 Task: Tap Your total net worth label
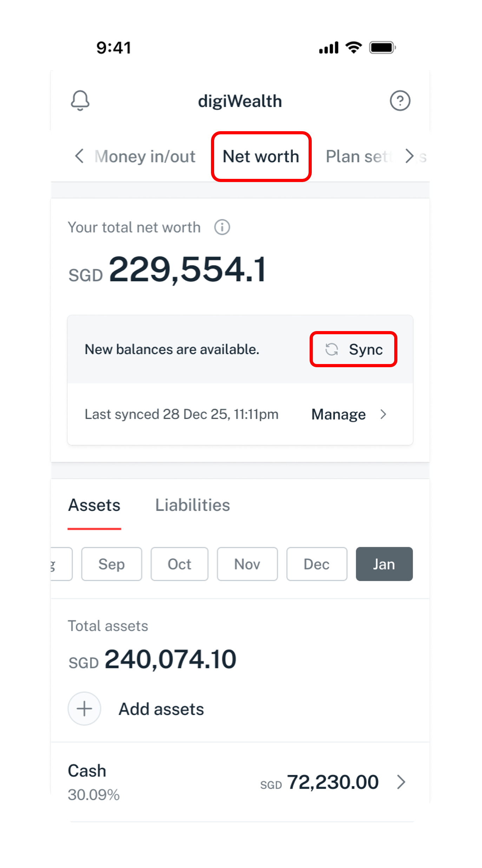pyautogui.click(x=134, y=227)
